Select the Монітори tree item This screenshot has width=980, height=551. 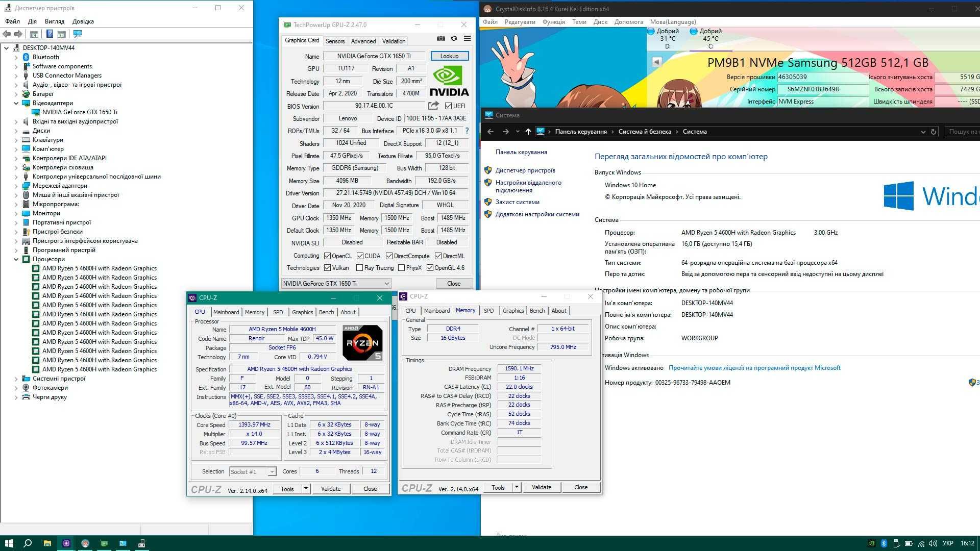46,213
